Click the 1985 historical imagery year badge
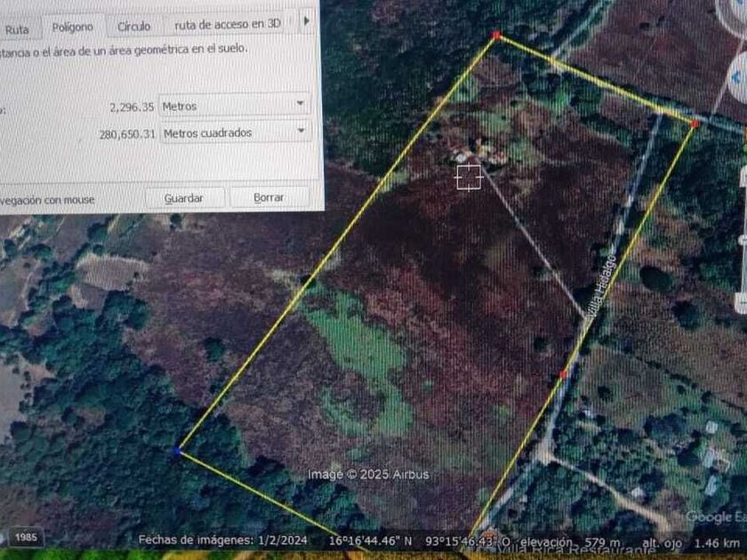This screenshot has width=747, height=560. [x=26, y=537]
